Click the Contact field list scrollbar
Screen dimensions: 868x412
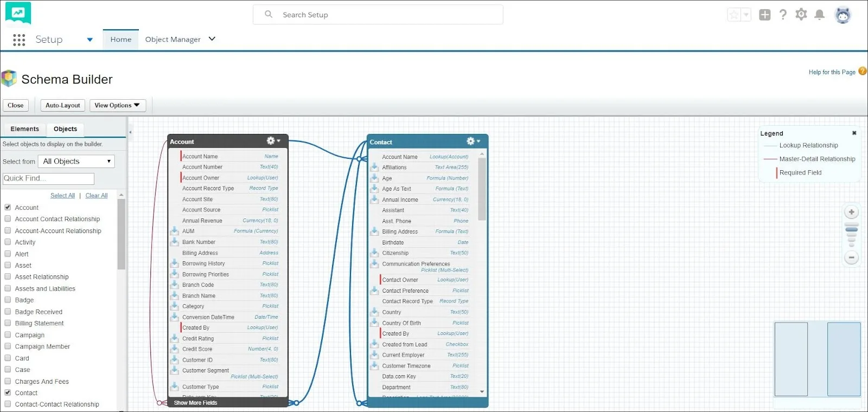(x=482, y=190)
